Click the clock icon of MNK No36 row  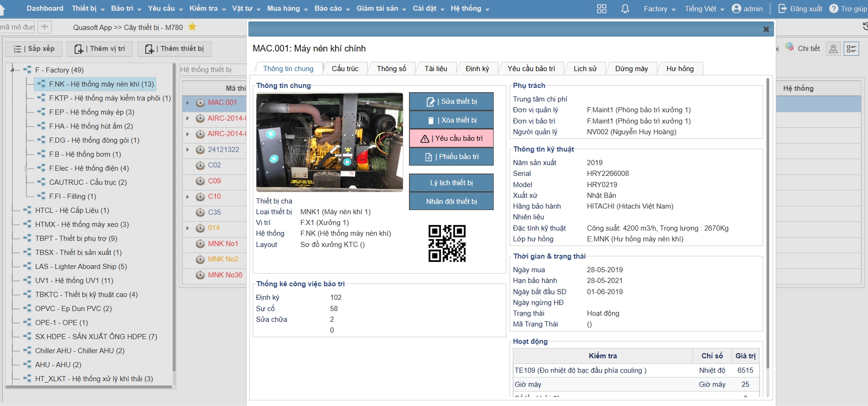click(200, 275)
